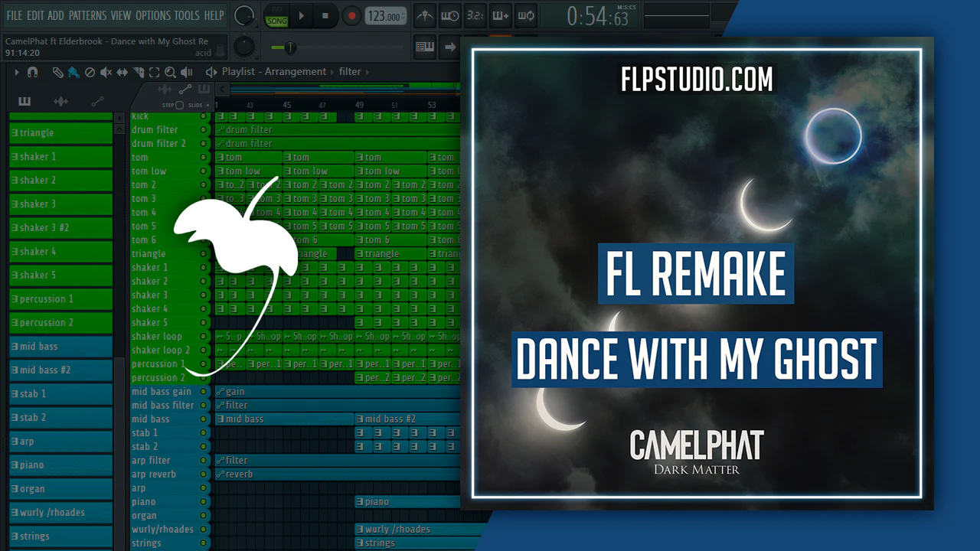Show audio clips via the picker waveform icon

pyautogui.click(x=60, y=101)
